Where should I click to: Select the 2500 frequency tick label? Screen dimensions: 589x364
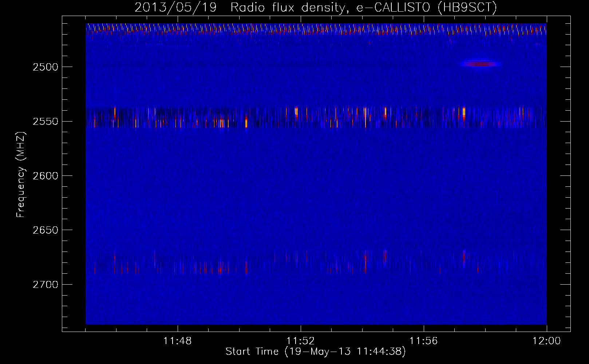point(46,67)
